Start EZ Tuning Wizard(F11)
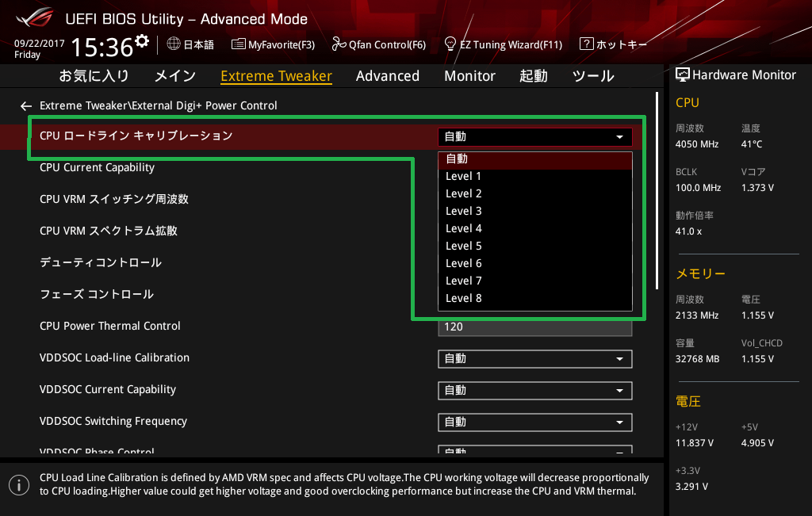 504,44
